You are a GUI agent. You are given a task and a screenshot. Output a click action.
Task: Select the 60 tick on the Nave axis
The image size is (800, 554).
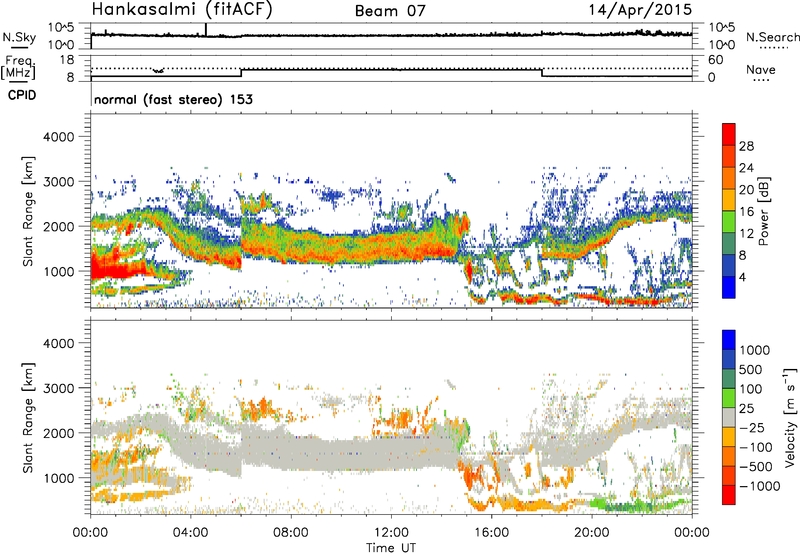click(715, 60)
